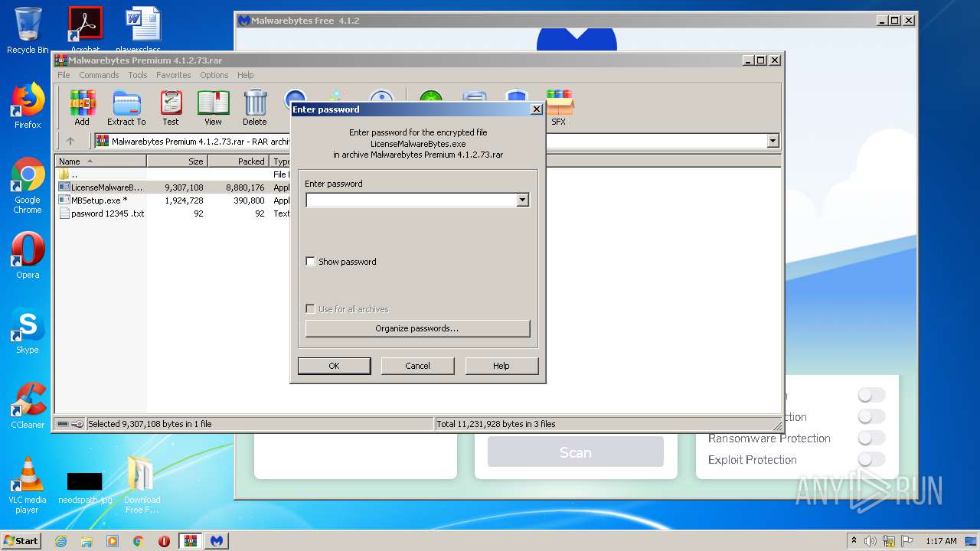
Task: Show hidden tray icons arrow
Action: [x=854, y=541]
